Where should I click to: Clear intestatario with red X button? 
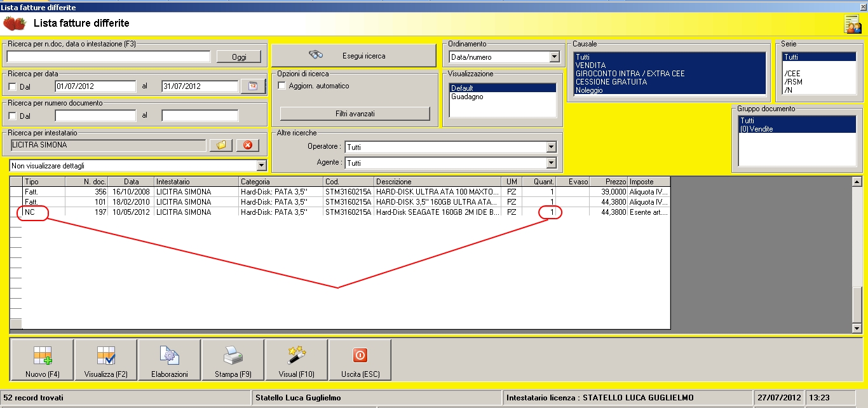(248, 146)
